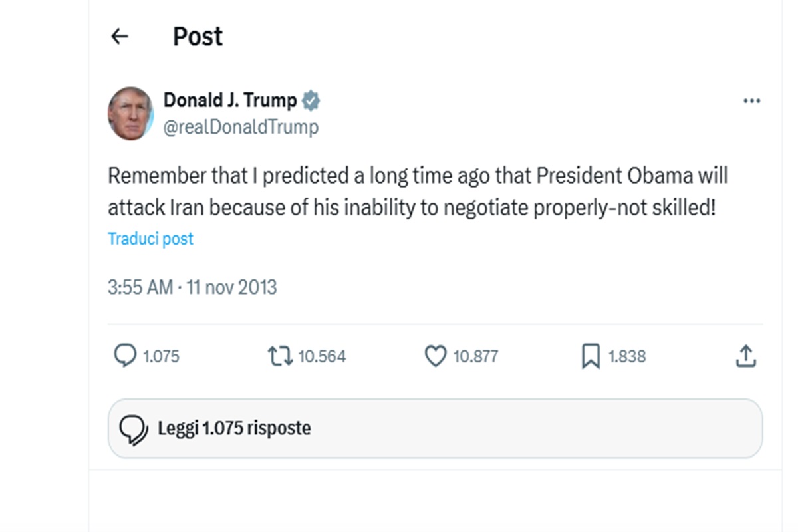Image resolution: width=798 pixels, height=532 pixels.
Task: Click the timestamp 3:55 AM · 11 nov 2013
Action: tap(192, 287)
